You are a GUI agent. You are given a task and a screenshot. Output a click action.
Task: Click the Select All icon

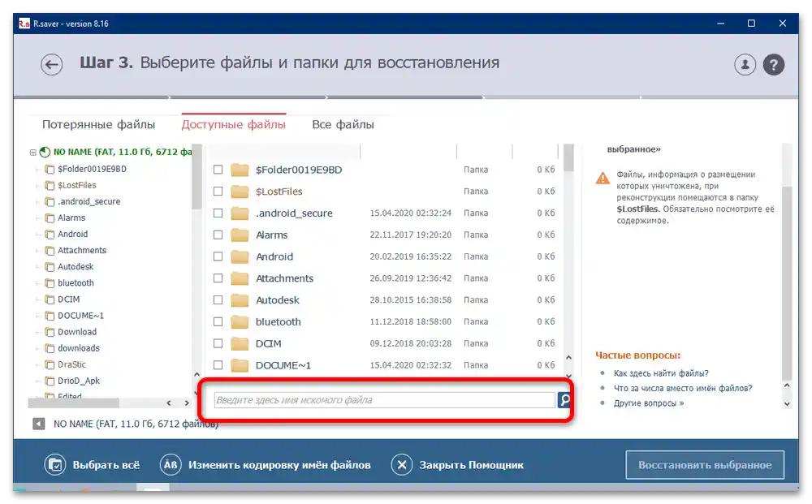(x=55, y=465)
